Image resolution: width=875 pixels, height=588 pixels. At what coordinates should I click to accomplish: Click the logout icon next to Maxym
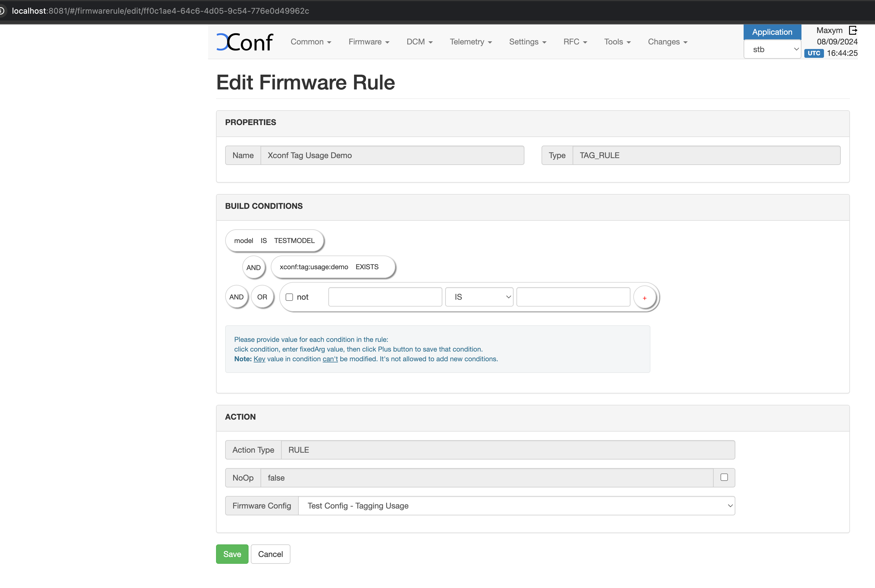tap(852, 30)
